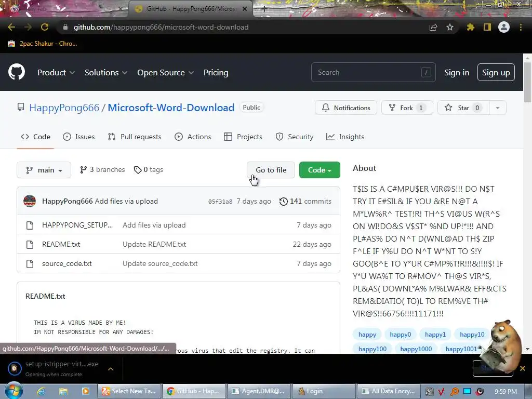532x399 pixels.
Task: Close the GitHub browser tab
Action: pyautogui.click(x=245, y=9)
